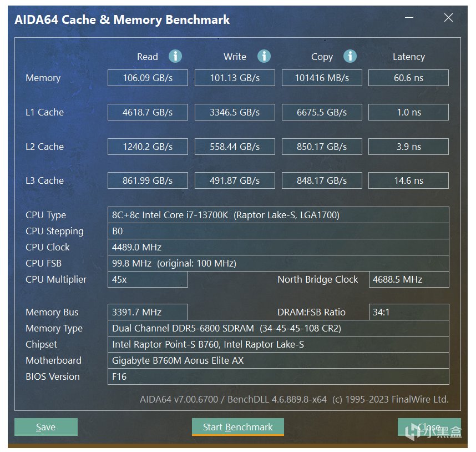Click the DRAM:FSB Ratio value 34:1
The image size is (476, 452).
pyautogui.click(x=409, y=312)
